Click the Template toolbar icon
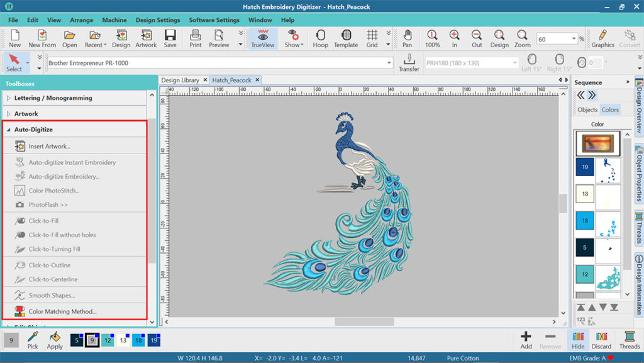This screenshot has width=644, height=363. (346, 38)
